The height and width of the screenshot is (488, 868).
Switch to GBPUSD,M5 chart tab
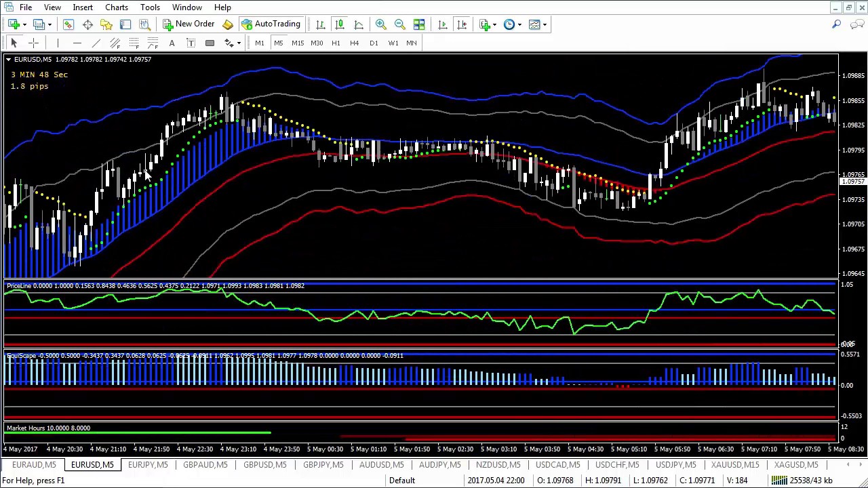click(265, 465)
